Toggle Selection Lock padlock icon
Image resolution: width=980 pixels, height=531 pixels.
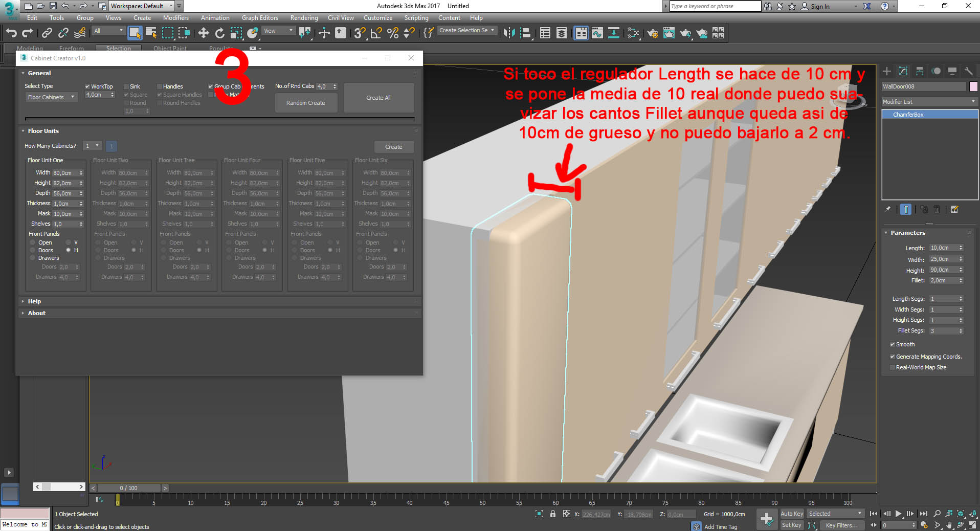coord(553,514)
